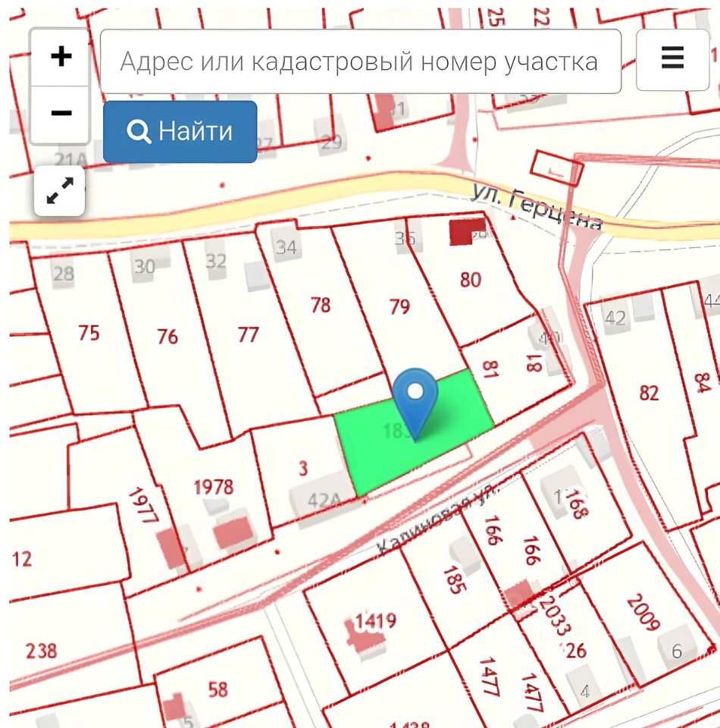This screenshot has height=728, width=720.
Task: Select parcel 84 on the map
Action: point(703,382)
